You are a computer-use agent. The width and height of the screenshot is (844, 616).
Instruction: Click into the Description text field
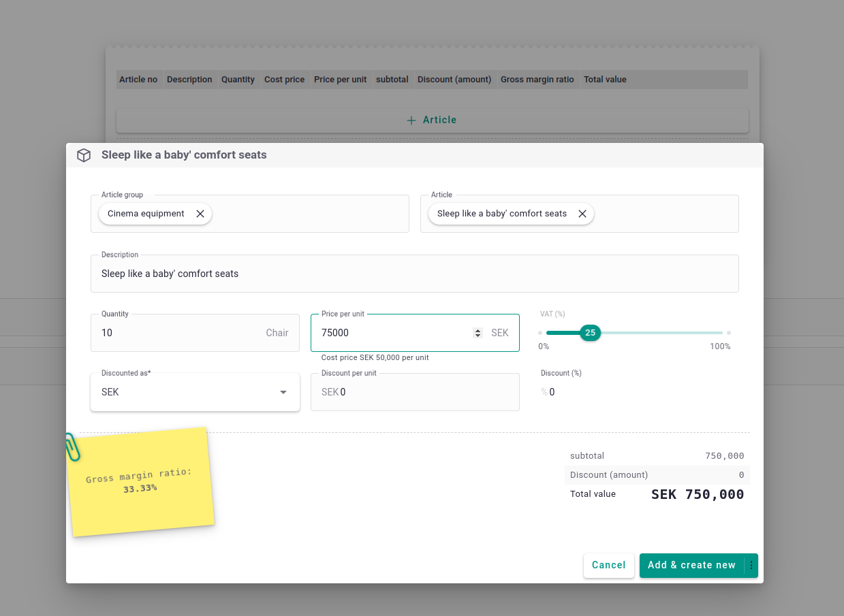coord(414,274)
